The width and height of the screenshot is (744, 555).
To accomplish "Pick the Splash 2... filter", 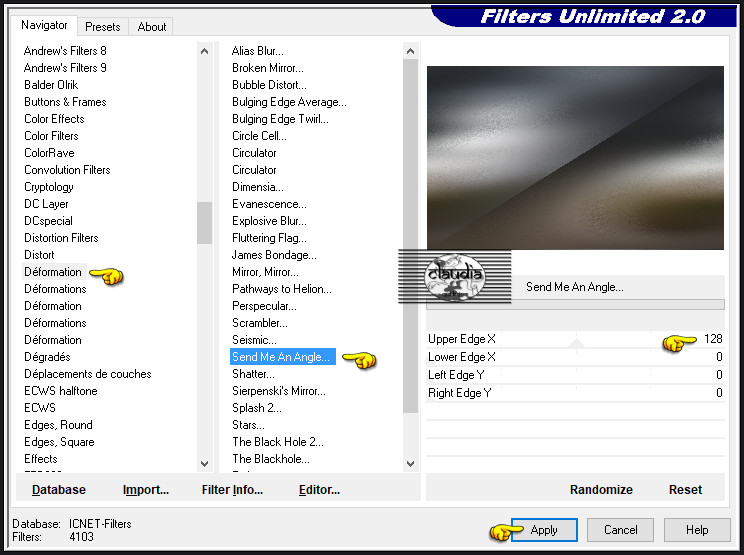I will (x=257, y=408).
